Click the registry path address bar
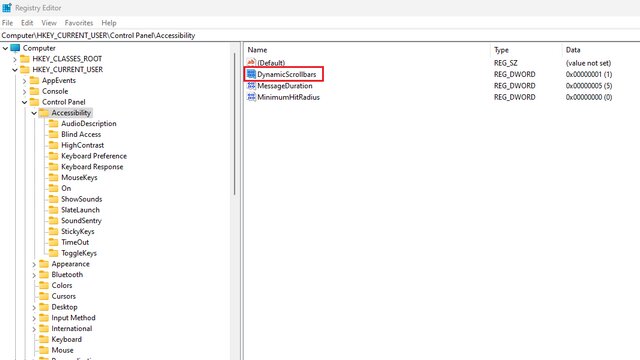This screenshot has height=360, width=640. [x=320, y=36]
